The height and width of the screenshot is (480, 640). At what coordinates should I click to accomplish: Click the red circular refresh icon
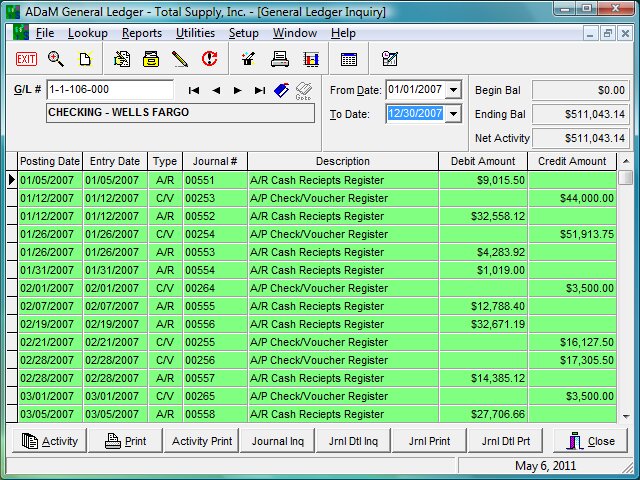[209, 59]
